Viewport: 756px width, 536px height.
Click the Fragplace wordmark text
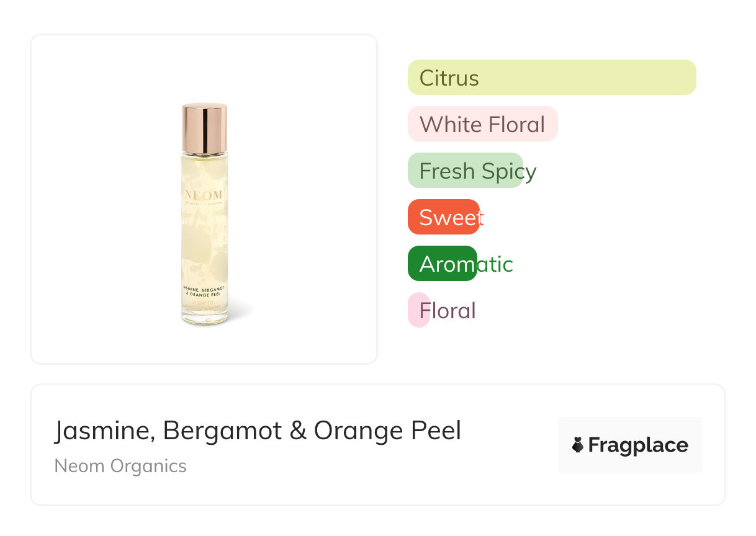pyautogui.click(x=638, y=445)
